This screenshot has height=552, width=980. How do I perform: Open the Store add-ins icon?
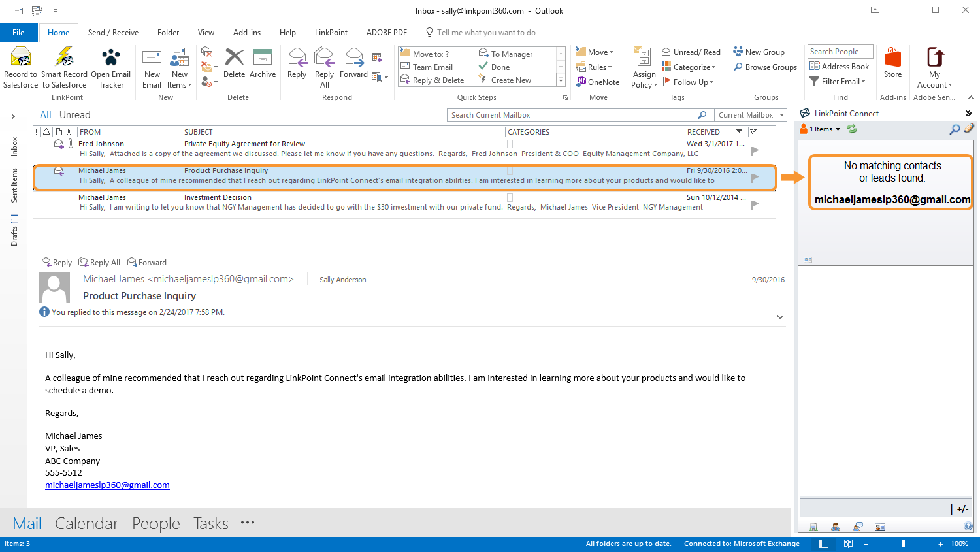892,63
